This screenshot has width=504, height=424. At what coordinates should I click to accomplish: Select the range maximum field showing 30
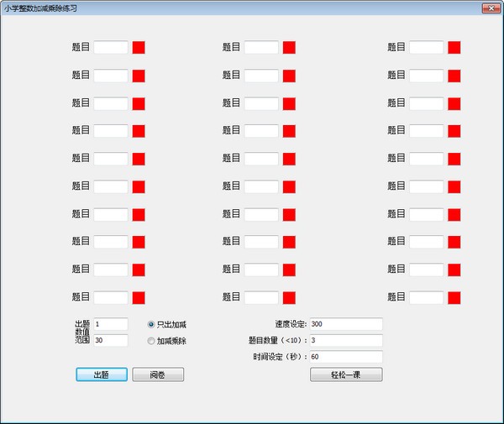111,340
